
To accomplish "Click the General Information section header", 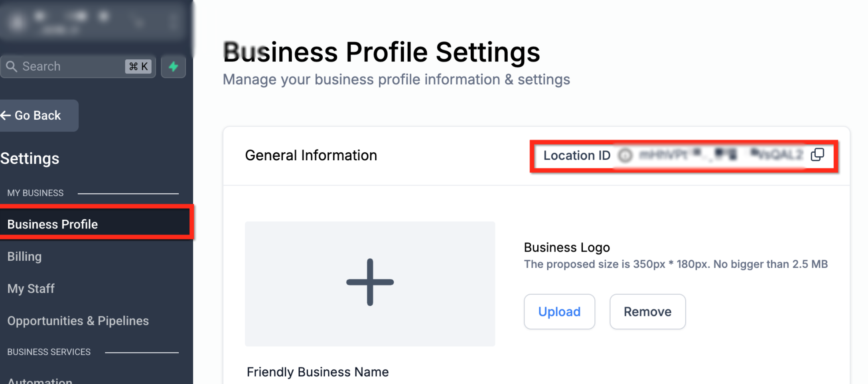I will (311, 155).
